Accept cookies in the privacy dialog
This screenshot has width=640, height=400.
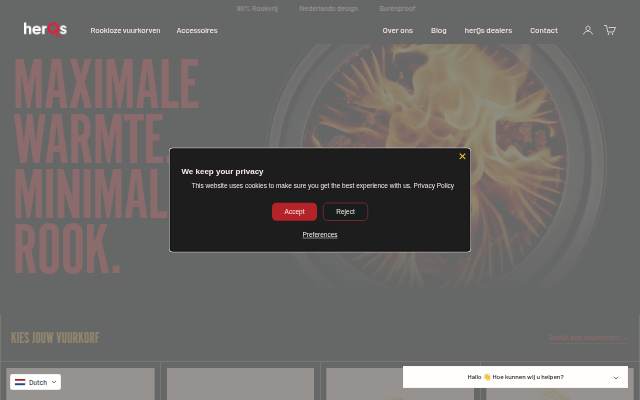[x=294, y=211]
